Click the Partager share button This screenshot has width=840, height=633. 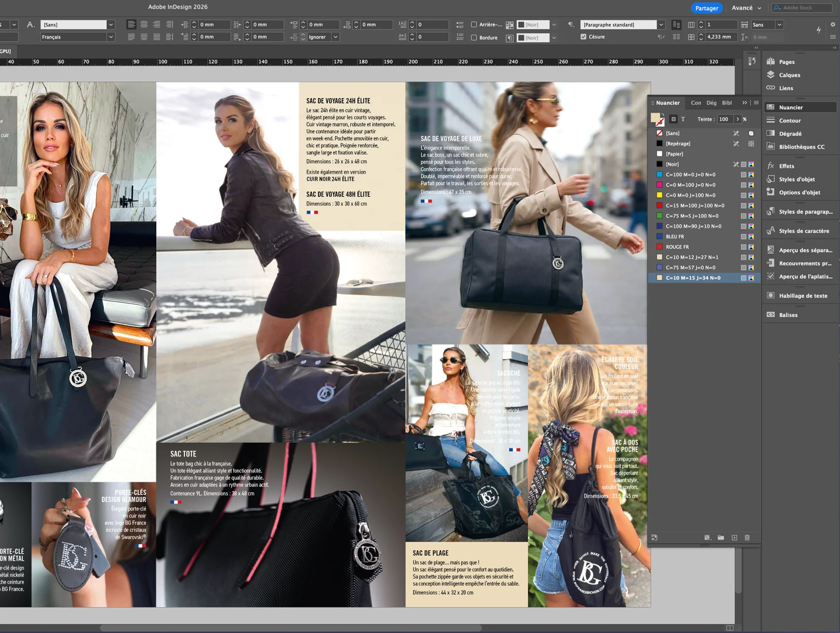point(706,8)
